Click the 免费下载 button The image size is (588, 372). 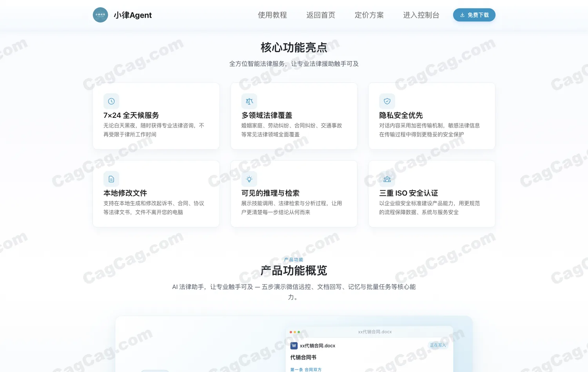pyautogui.click(x=474, y=15)
